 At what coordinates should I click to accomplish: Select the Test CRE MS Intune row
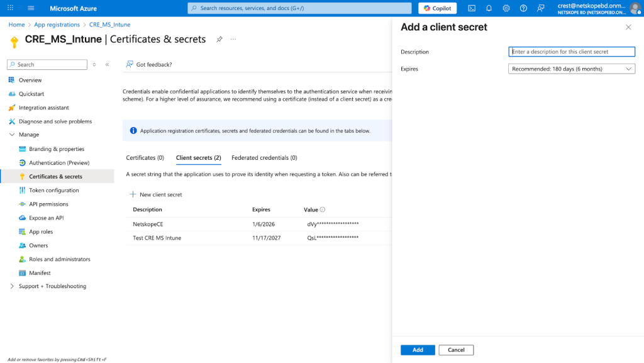coord(258,238)
